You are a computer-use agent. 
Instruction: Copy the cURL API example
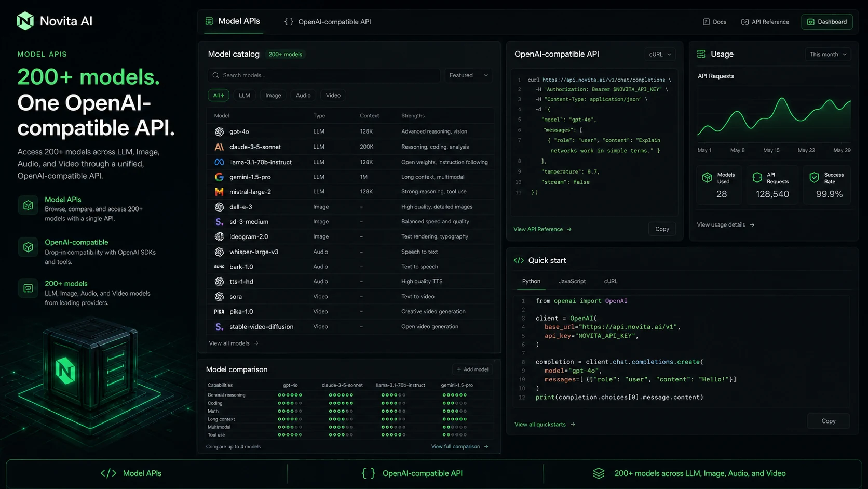(x=662, y=229)
